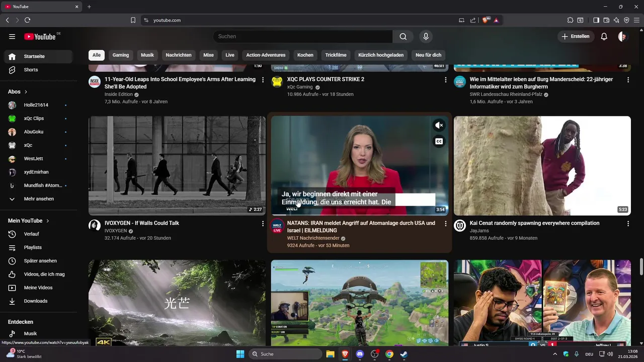The image size is (644, 362).
Task: Open Playlists in the sidebar
Action: pos(40,247)
